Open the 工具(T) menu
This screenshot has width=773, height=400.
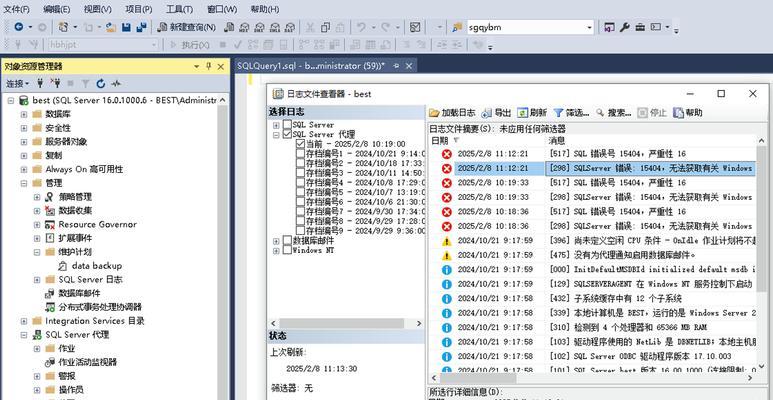(x=180, y=9)
